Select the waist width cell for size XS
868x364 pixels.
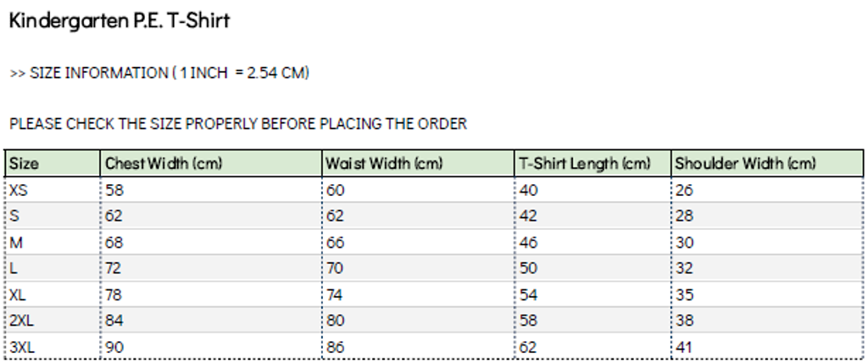(x=336, y=190)
